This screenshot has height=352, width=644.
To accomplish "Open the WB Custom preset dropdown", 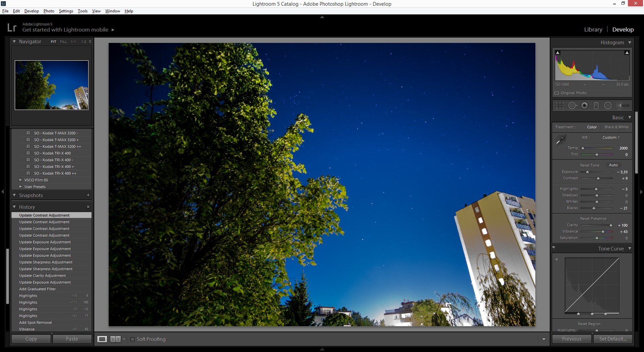I will coord(611,137).
